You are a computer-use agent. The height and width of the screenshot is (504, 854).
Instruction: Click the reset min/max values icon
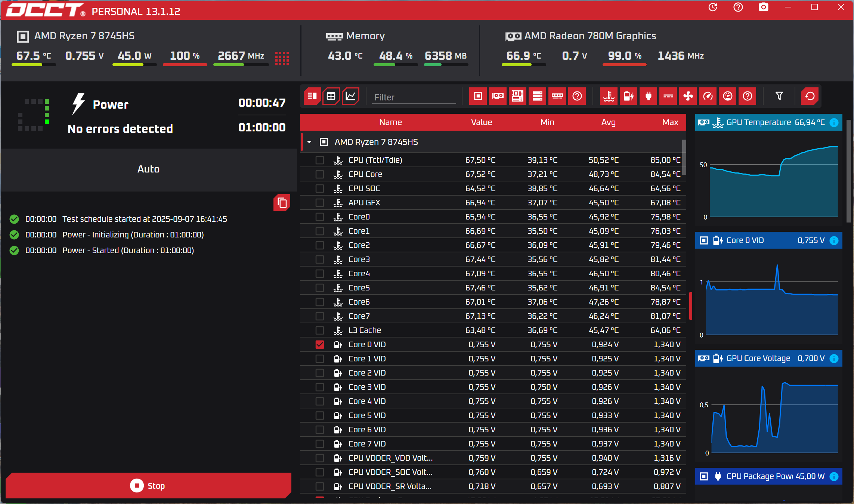pos(810,96)
